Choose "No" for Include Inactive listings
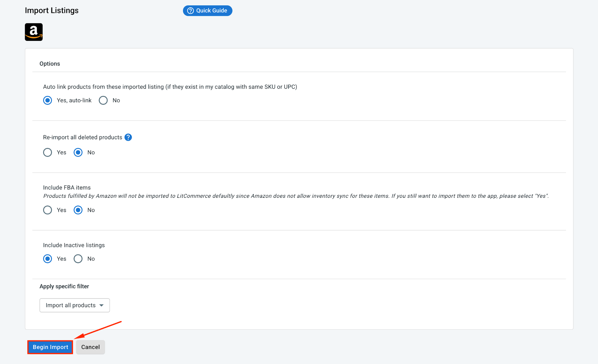The image size is (598, 364). click(x=78, y=259)
